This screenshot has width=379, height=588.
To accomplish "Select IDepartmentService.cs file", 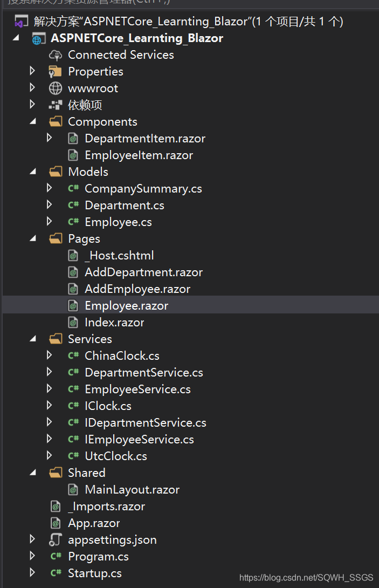I will (x=146, y=422).
